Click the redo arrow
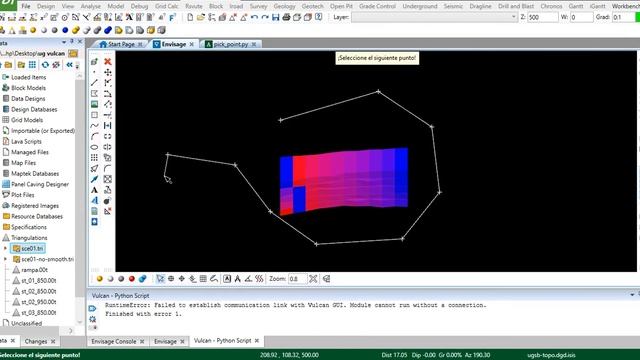The height and width of the screenshot is (360, 640). click(x=265, y=17)
